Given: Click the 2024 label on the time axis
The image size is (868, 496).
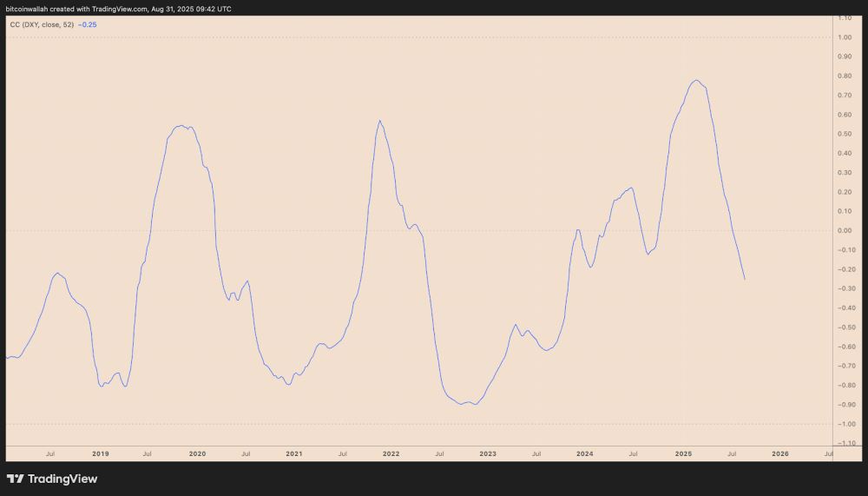Looking at the screenshot, I should tap(584, 454).
